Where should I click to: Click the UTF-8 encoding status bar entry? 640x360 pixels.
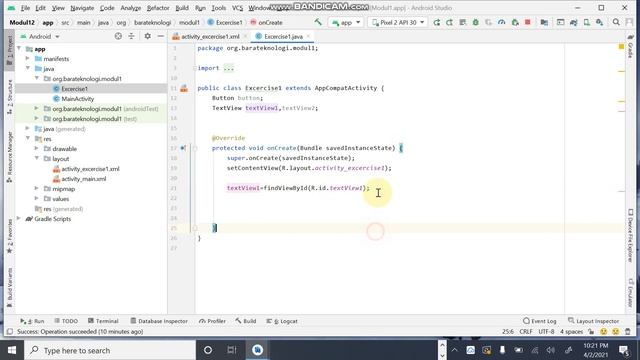(546, 332)
